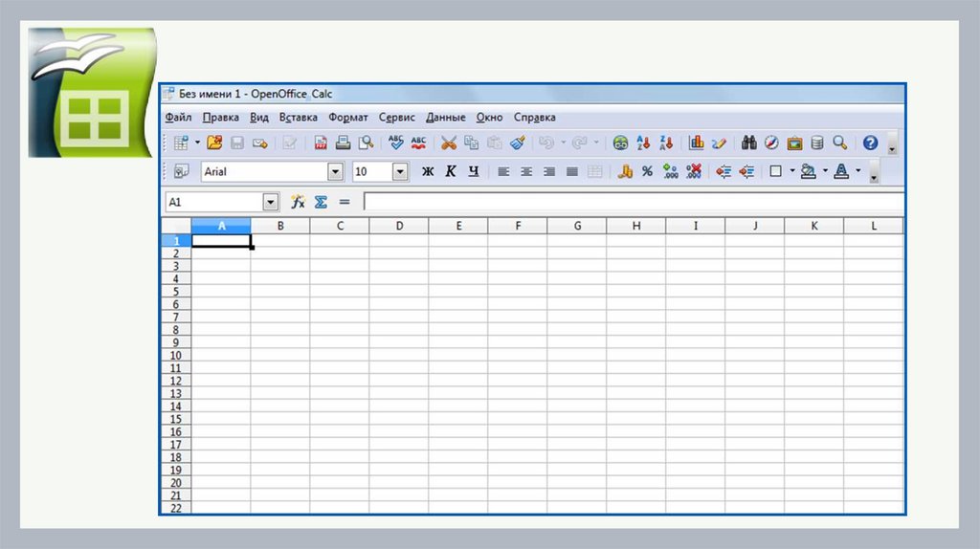The image size is (980, 549).
Task: Click the Help question mark icon
Action: click(870, 143)
